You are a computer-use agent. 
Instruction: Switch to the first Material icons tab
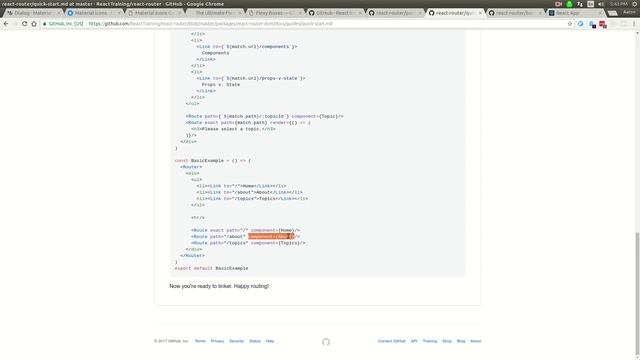click(93, 13)
